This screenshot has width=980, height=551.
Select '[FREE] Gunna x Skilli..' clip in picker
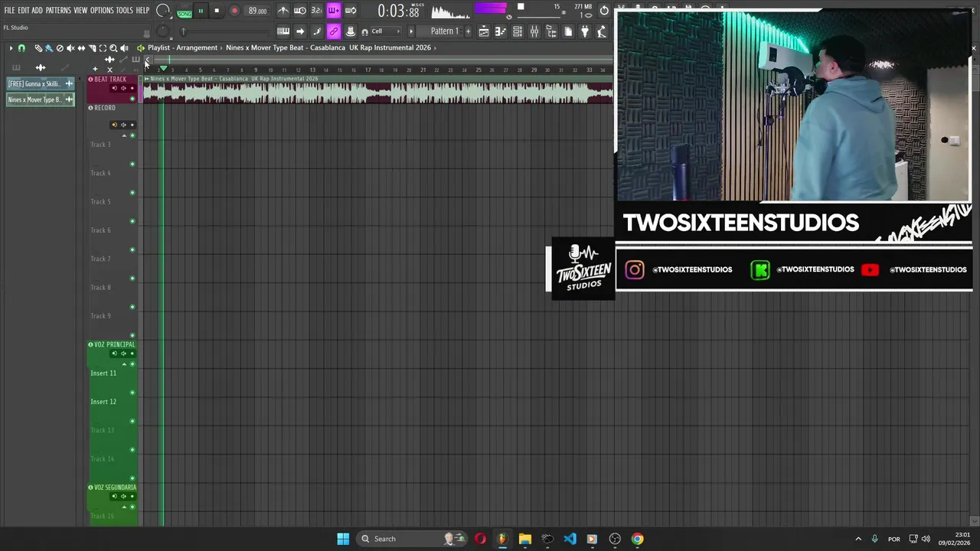(40, 83)
